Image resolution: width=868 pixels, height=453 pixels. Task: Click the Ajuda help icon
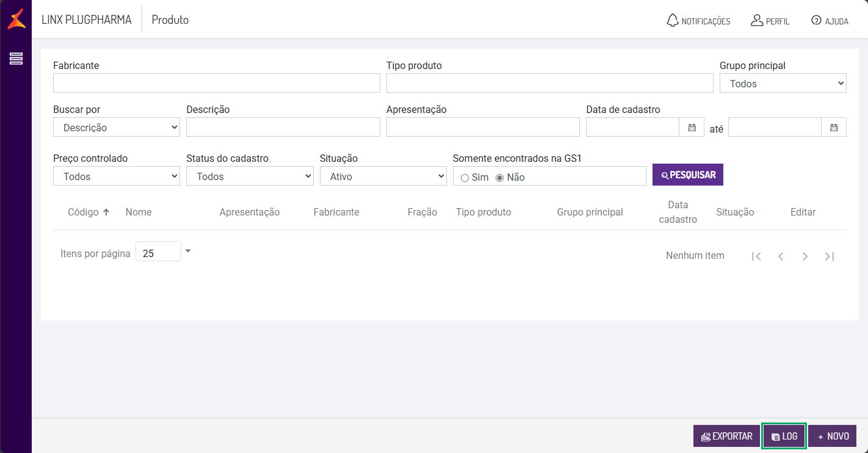816,20
